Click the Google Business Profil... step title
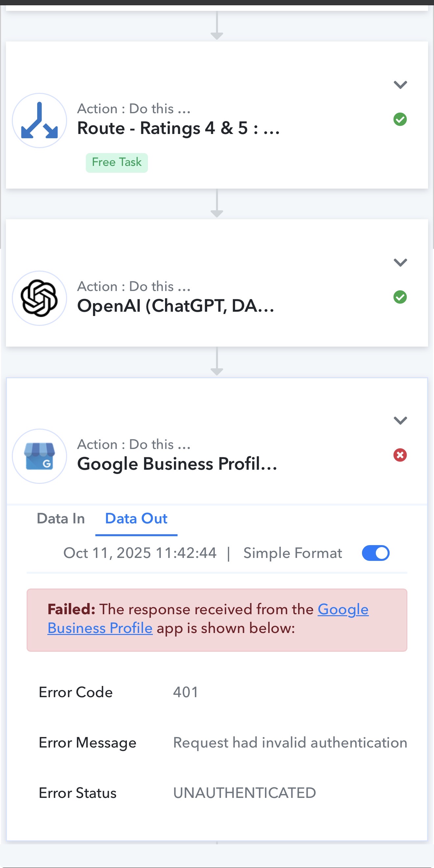The width and height of the screenshot is (434, 868). pyautogui.click(x=177, y=464)
